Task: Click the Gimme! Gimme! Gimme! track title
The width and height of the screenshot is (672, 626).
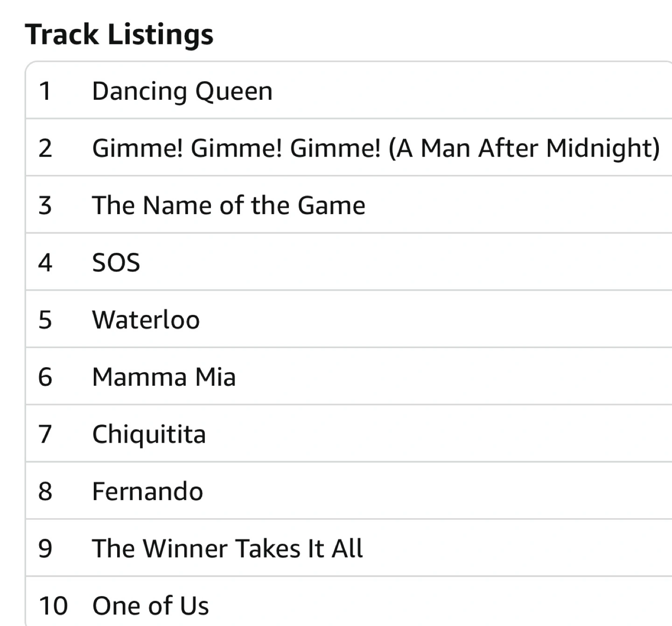Action: point(376,148)
